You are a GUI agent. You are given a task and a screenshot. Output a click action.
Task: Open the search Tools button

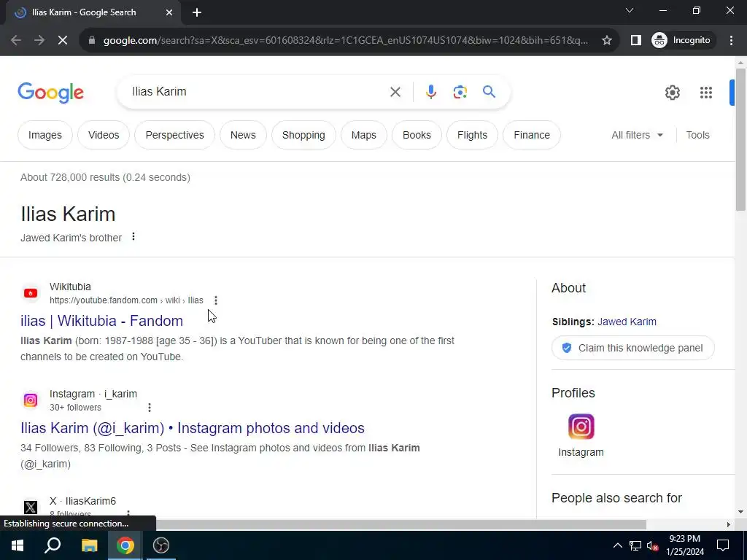coord(697,135)
